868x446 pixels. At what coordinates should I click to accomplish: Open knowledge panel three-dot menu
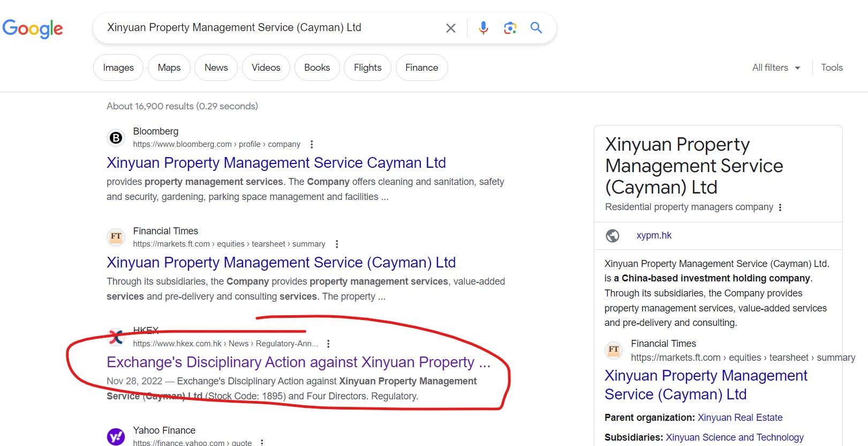[x=780, y=207]
